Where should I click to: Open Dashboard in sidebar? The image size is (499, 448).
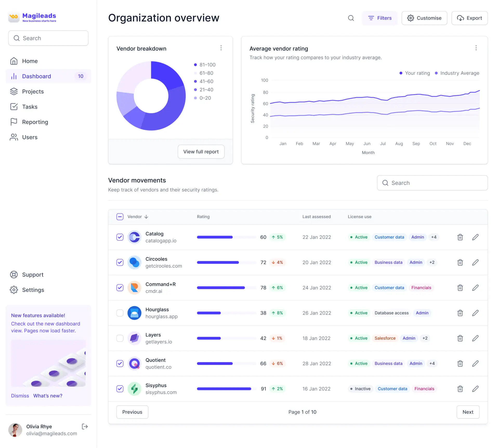[48, 76]
